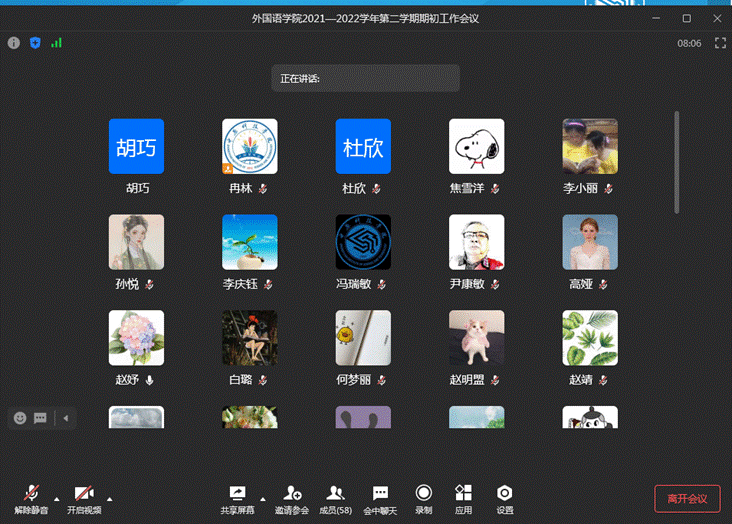This screenshot has width=732, height=524.
Task: Select 焦雪洋's Snoopy avatar thumbnail
Action: [x=476, y=146]
